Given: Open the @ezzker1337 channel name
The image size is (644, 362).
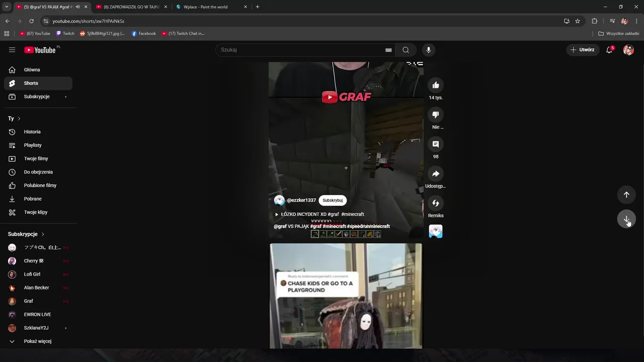Looking at the screenshot, I should 301,200.
